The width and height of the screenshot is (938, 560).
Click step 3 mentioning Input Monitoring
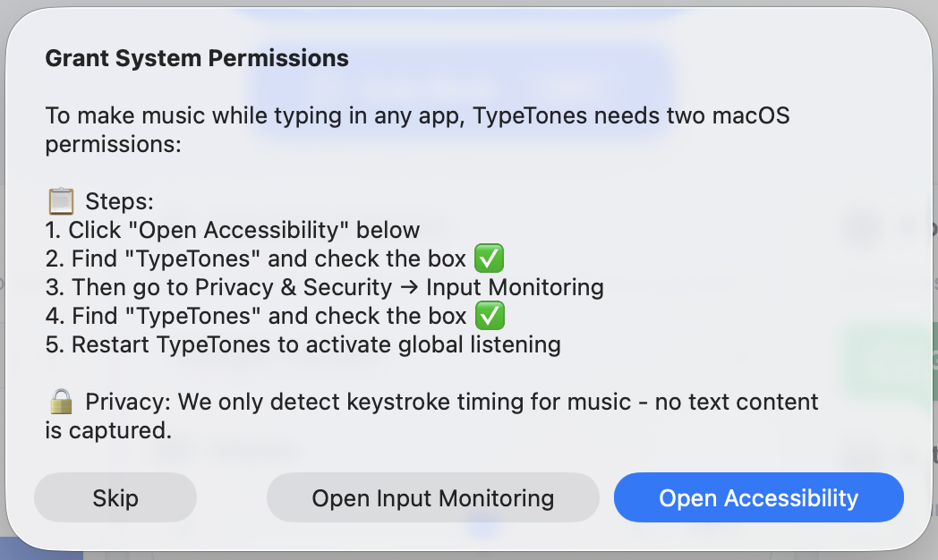tap(324, 287)
